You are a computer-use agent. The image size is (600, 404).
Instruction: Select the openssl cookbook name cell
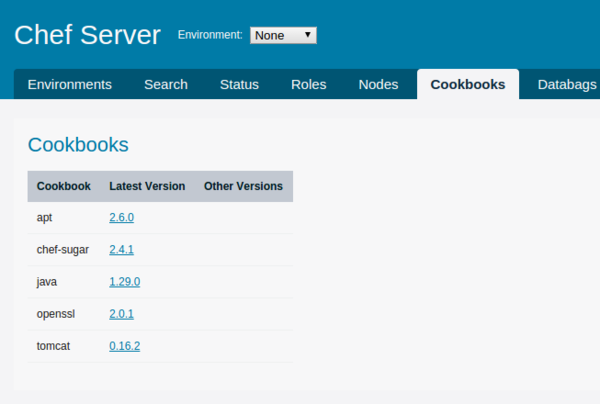click(55, 313)
